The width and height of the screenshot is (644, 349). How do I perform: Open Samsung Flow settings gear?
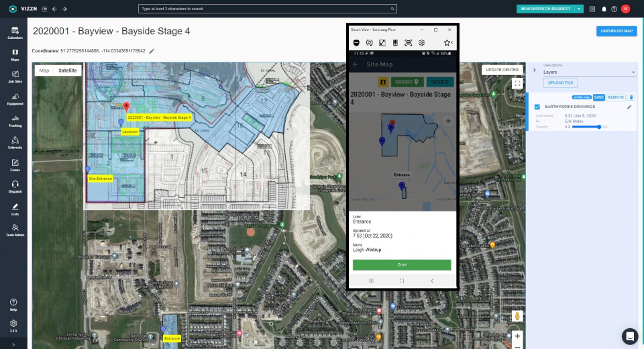(x=421, y=43)
